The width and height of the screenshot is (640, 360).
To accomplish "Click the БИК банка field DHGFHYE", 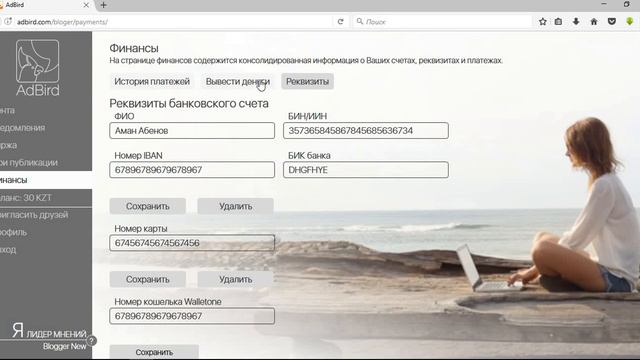I will (x=366, y=170).
